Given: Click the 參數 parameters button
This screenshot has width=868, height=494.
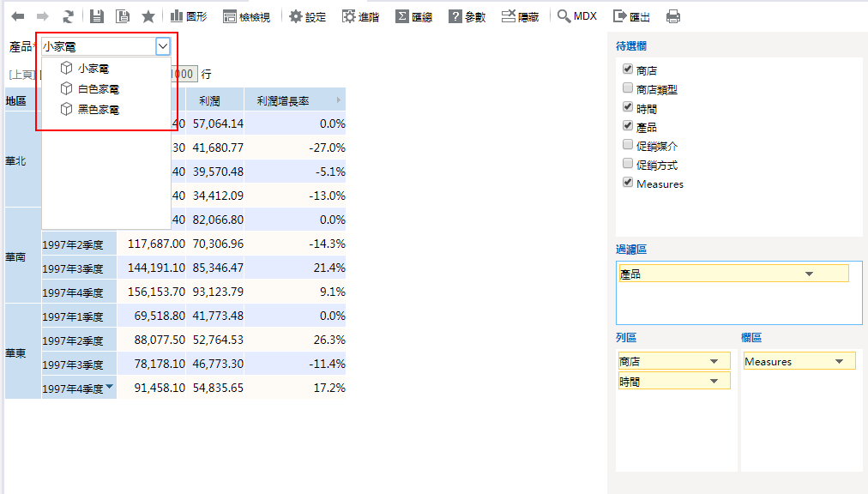Looking at the screenshot, I should click(467, 16).
